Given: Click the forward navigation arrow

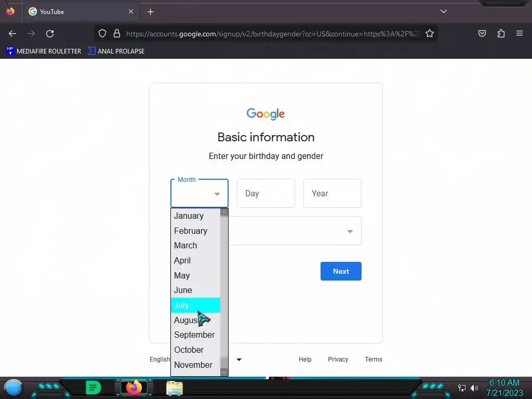Looking at the screenshot, I should pos(31,34).
